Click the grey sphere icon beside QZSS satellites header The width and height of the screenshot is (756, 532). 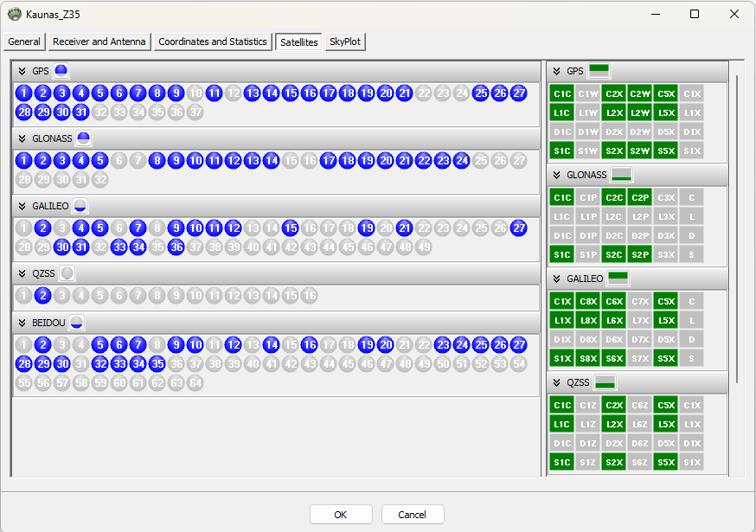[67, 273]
